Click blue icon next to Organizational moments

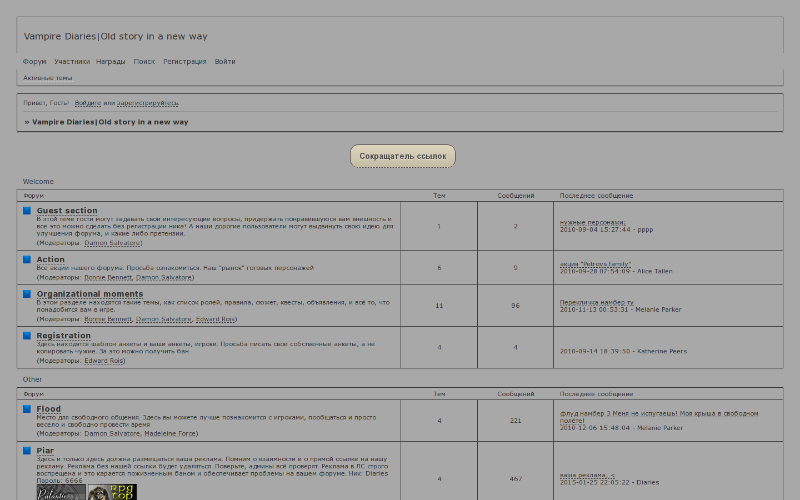(28, 294)
